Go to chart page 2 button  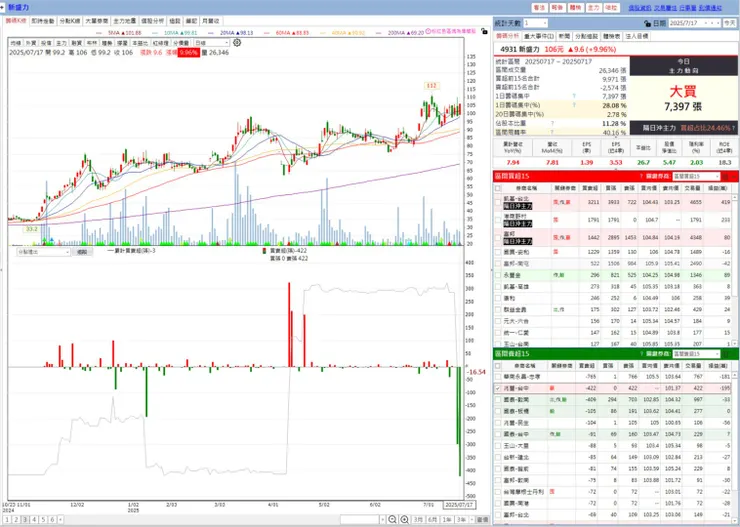pos(16,519)
